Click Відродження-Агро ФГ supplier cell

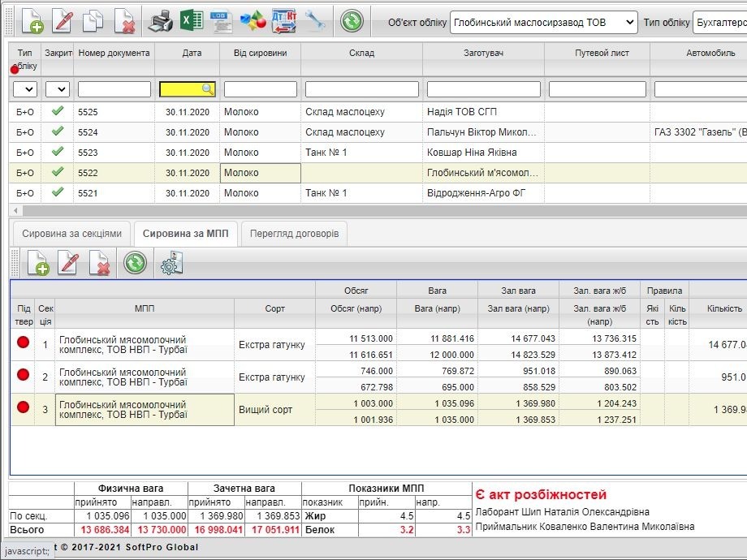(x=483, y=193)
